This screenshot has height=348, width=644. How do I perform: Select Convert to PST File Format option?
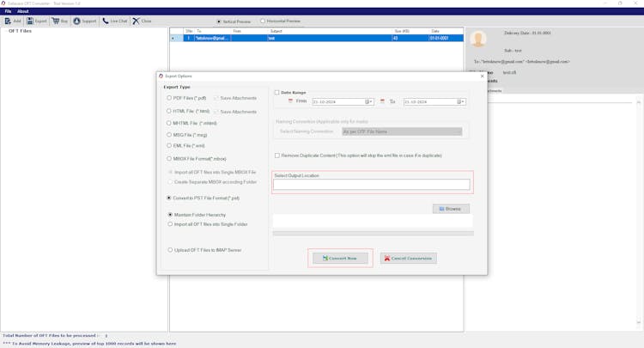(x=169, y=198)
